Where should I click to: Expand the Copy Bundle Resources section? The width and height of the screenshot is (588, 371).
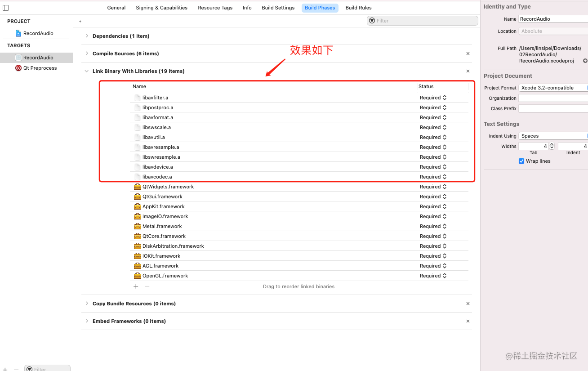[x=87, y=304]
